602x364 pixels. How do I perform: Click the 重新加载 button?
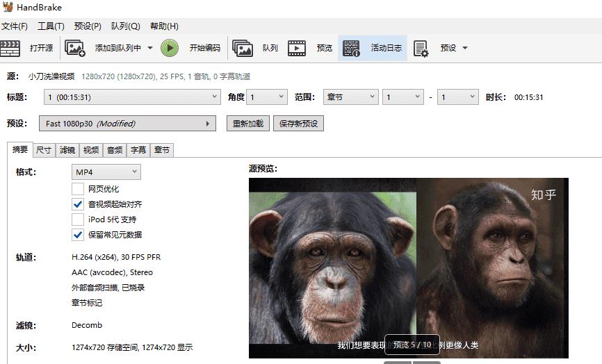[x=247, y=124]
